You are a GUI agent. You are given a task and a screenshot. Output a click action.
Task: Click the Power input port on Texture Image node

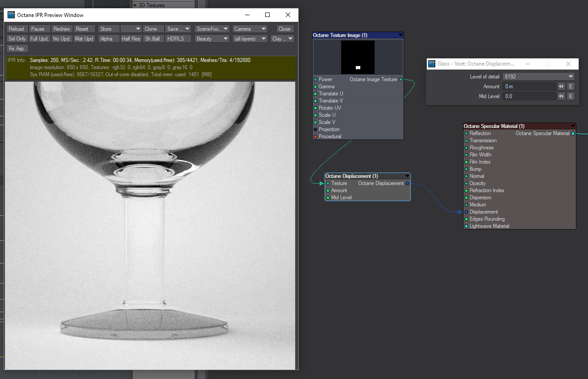tap(315, 80)
